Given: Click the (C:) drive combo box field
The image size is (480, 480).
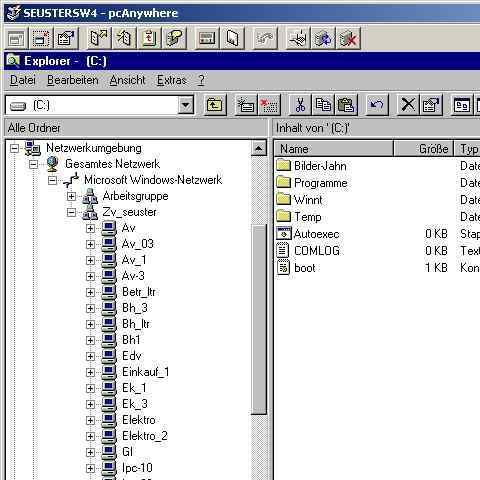Looking at the screenshot, I should [x=100, y=106].
